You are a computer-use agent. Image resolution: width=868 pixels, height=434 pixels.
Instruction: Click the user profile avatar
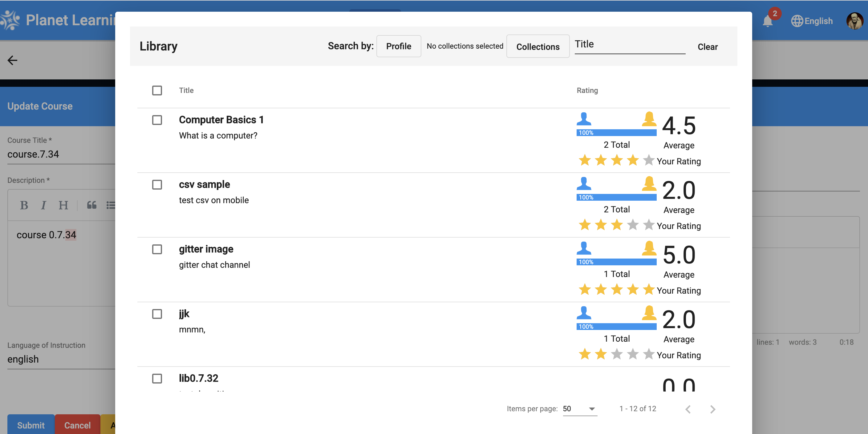coord(855,21)
